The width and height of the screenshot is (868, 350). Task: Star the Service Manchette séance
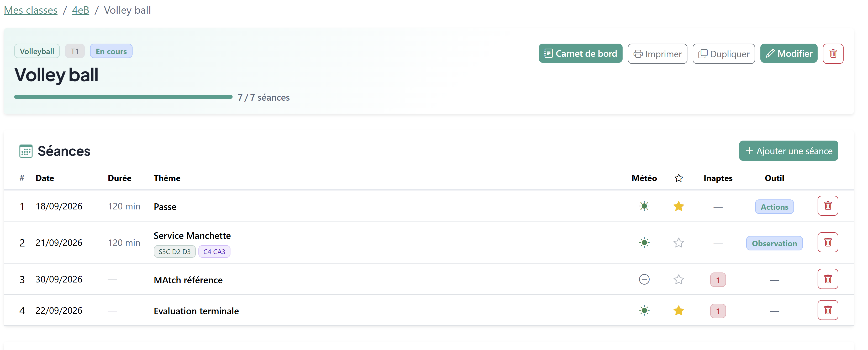(678, 243)
